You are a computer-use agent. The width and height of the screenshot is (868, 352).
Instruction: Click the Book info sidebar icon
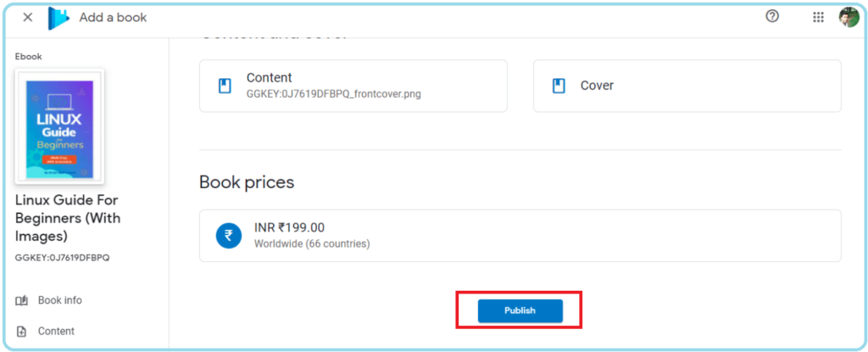tap(21, 300)
